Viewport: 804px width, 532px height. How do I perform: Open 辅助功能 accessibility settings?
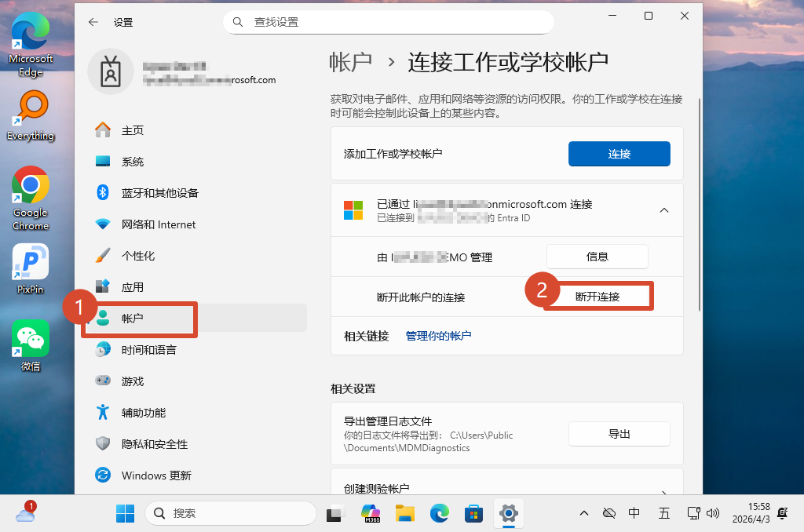(143, 413)
